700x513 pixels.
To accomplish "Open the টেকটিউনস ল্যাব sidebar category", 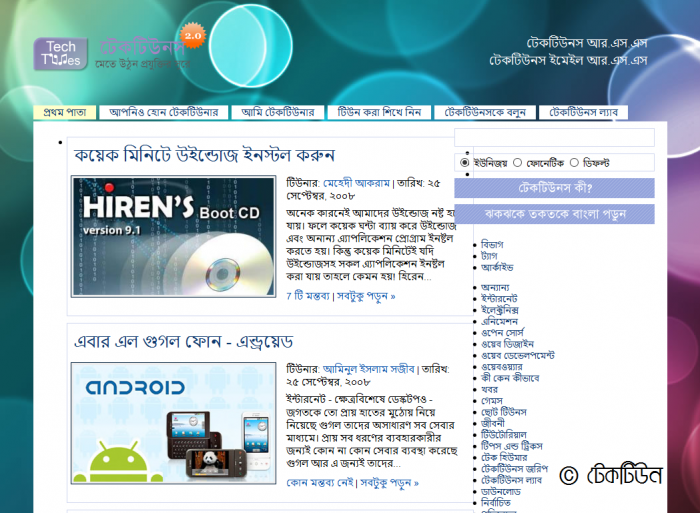I will click(511, 480).
